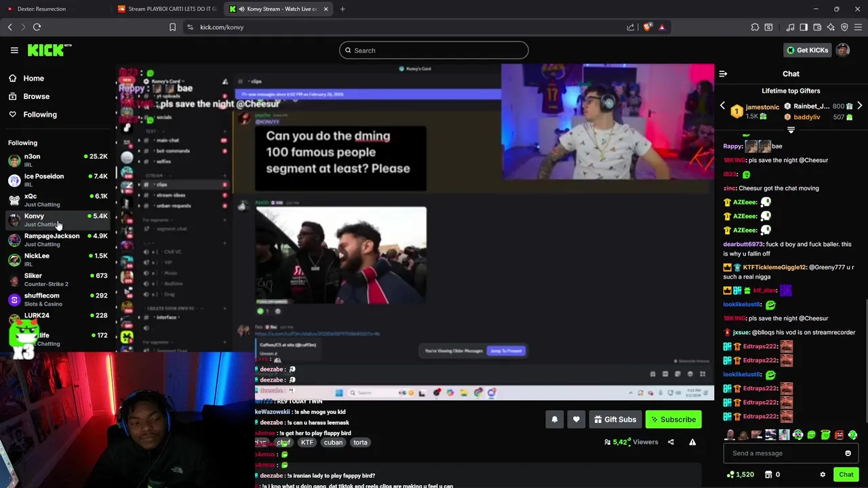Select the cuban stream tag
This screenshot has height=488, width=868.
[333, 443]
